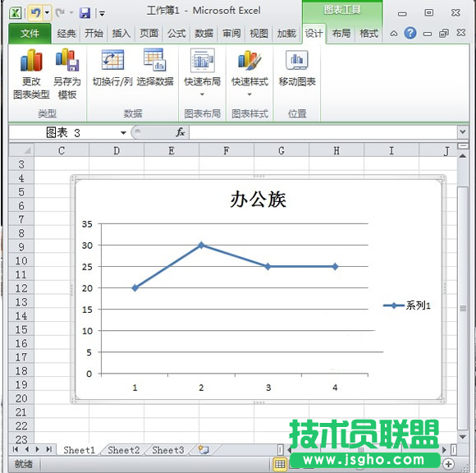Minimize the ribbon with the caret icon

[394, 33]
